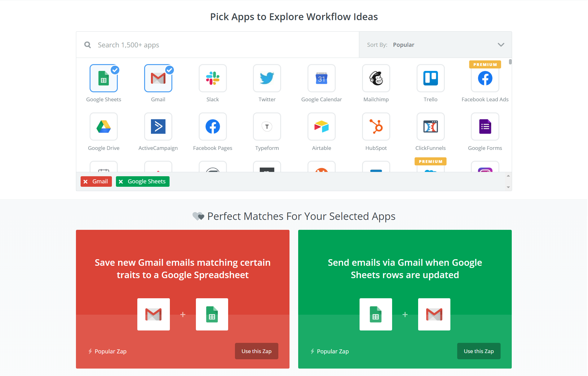This screenshot has height=376, width=588.
Task: Click the app grid scrollbar thumb
Action: point(510,62)
